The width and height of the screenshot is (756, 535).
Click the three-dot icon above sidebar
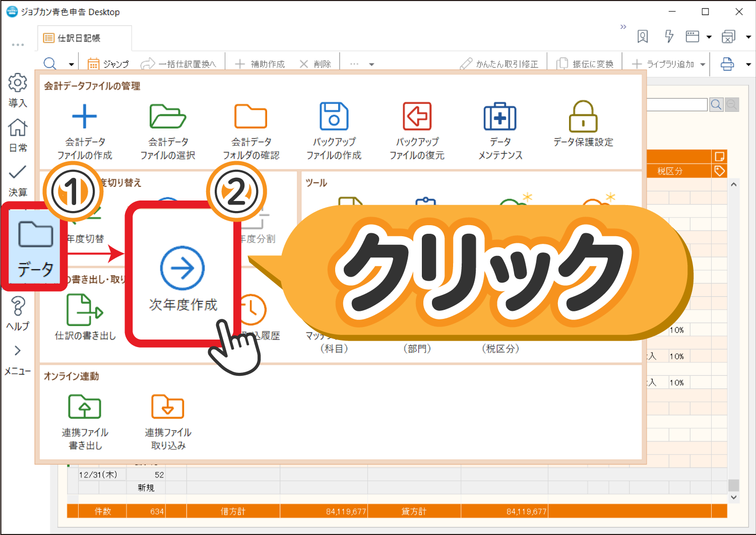pyautogui.click(x=18, y=45)
